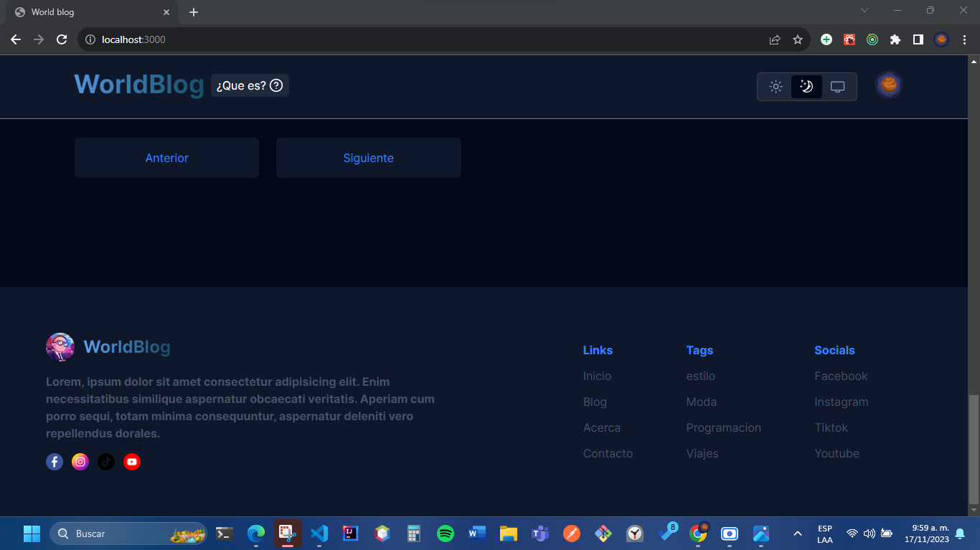Open the YouTube icon in the footer
The height and width of the screenshot is (550, 980).
pyautogui.click(x=132, y=462)
